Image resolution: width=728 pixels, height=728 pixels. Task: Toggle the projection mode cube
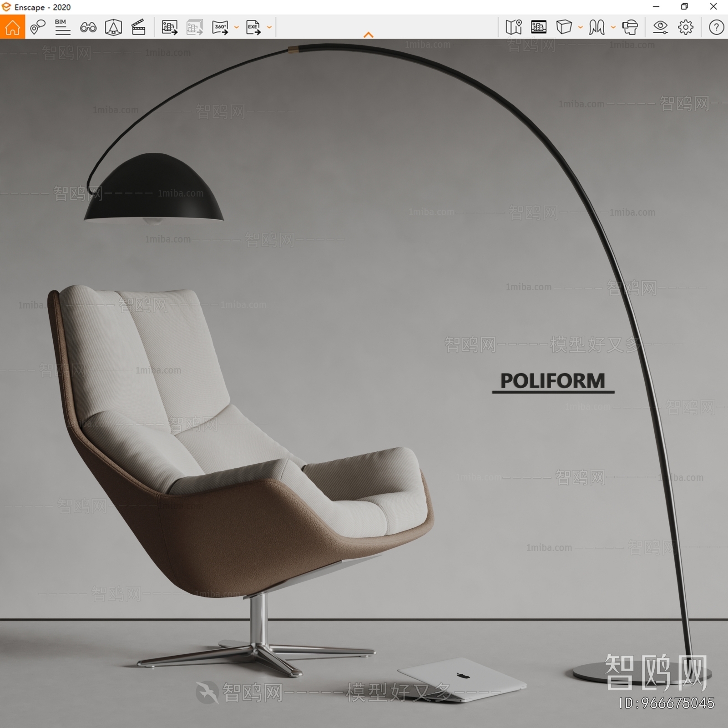564,27
